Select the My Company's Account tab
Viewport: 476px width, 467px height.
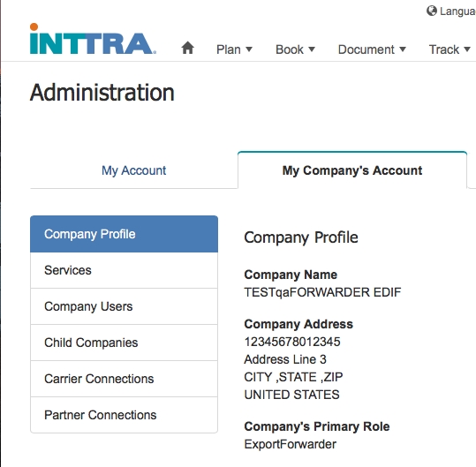[x=352, y=170]
